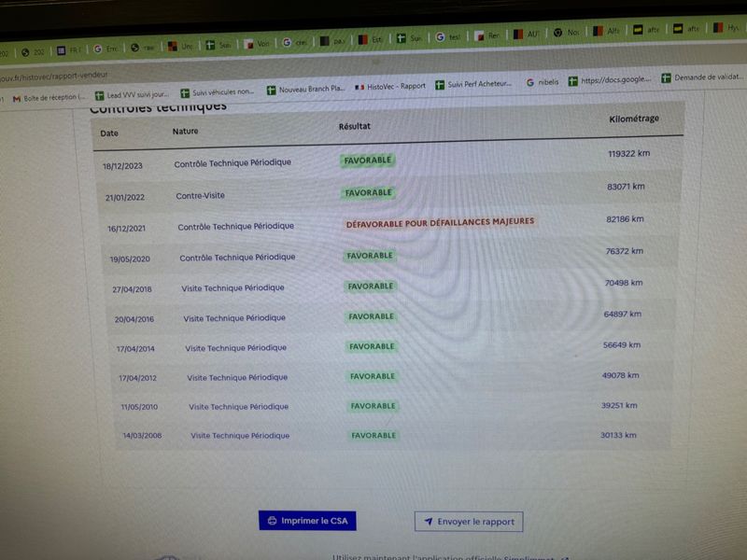Open the nibelis Google bookmark
The height and width of the screenshot is (560, 747).
[x=543, y=82]
